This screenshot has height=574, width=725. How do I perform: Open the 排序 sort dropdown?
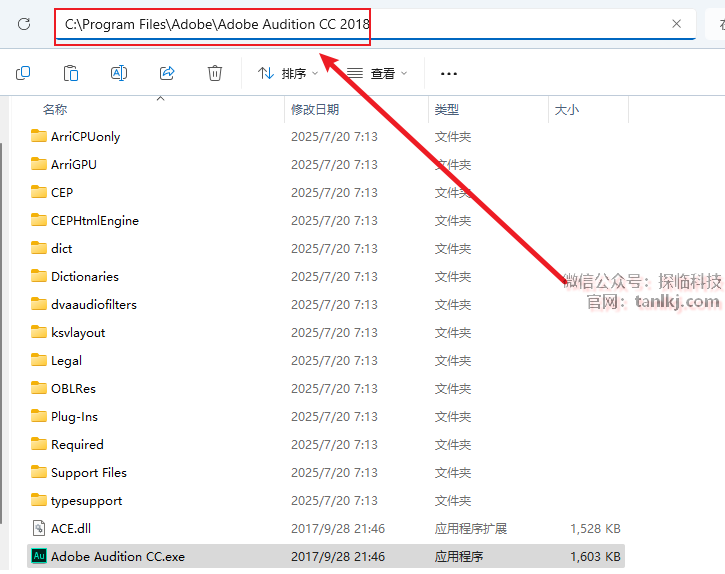288,73
